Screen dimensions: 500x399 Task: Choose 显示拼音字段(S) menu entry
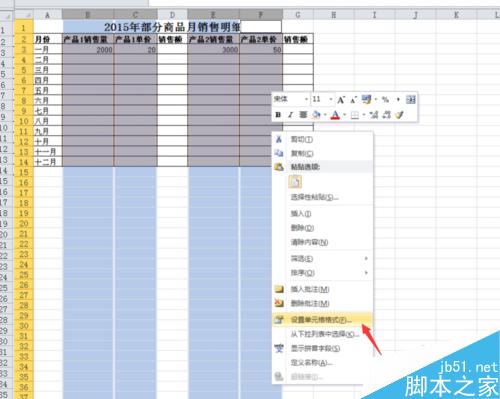click(322, 348)
